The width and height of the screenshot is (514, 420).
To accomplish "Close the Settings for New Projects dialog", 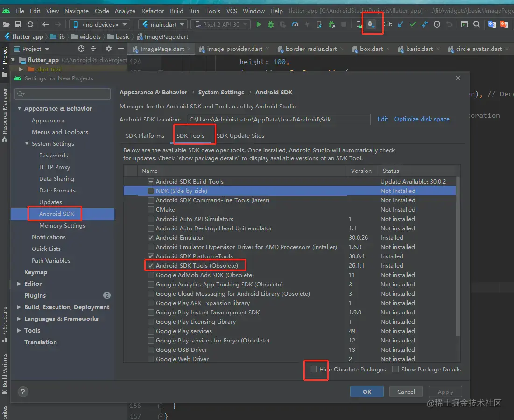I will 458,78.
